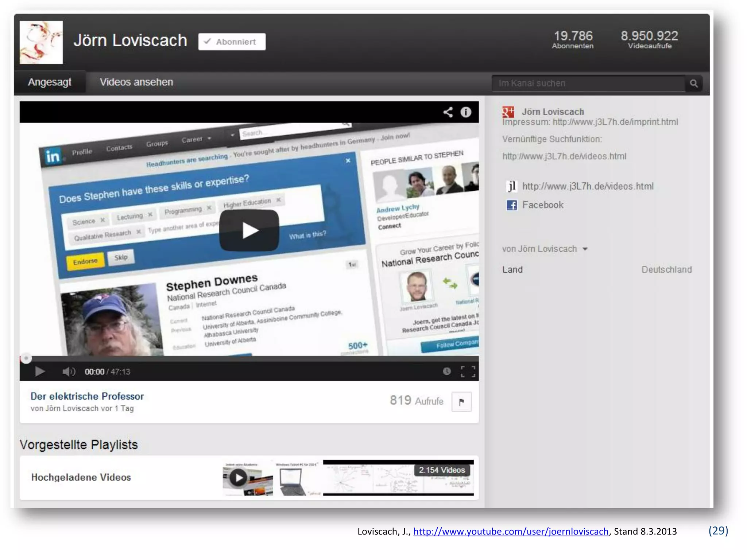Click the flag report button
The height and width of the screenshot is (560, 747).
point(461,402)
